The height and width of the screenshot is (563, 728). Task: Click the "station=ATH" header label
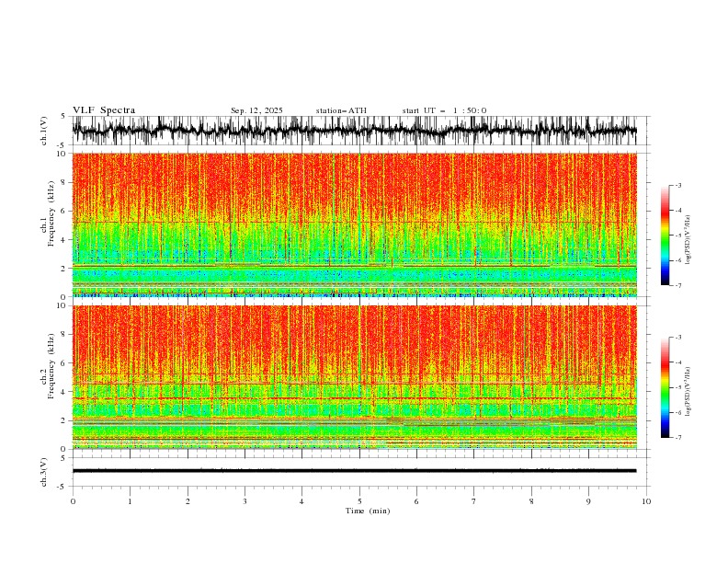pos(341,110)
